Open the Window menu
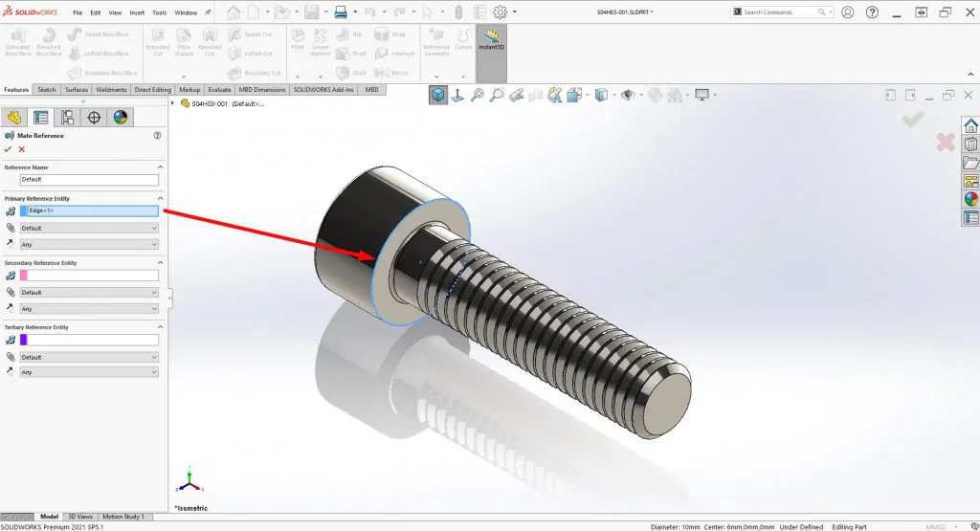This screenshot has width=980, height=531. [186, 12]
